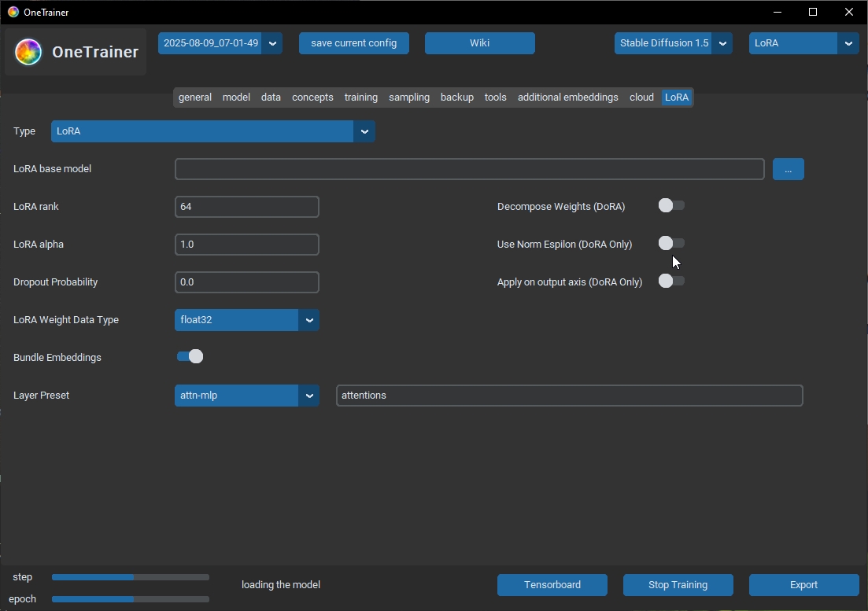Click the epoch label

23,599
